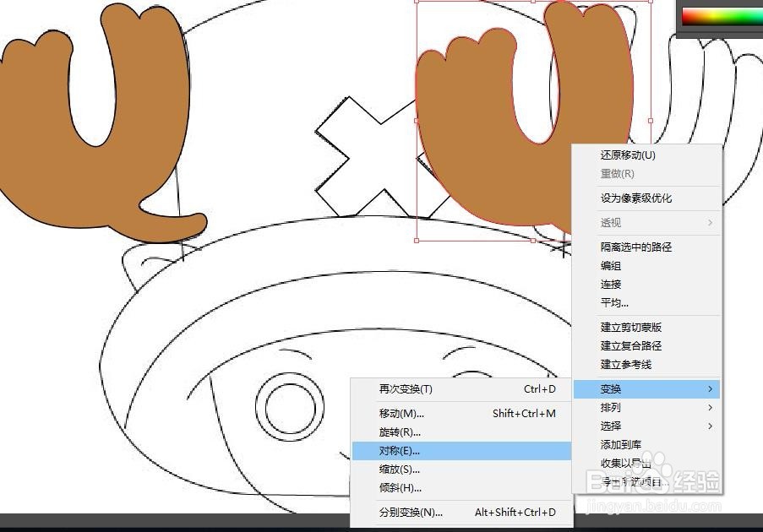Select 对称(E)... transform option
The width and height of the screenshot is (763, 532).
461,451
